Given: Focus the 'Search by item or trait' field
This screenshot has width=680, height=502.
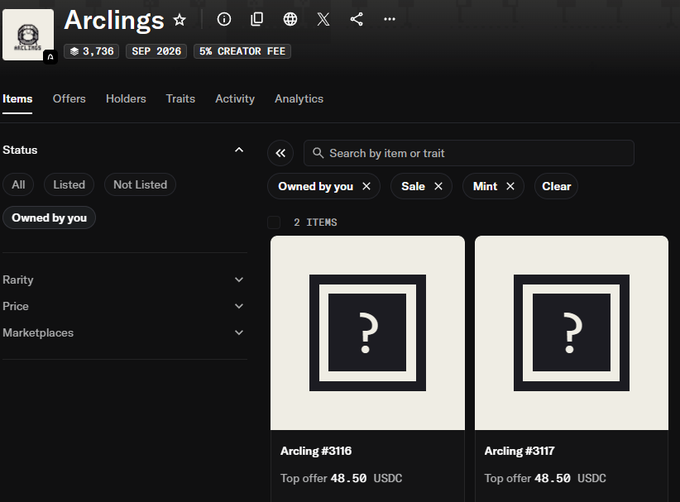Looking at the screenshot, I should coord(469,153).
